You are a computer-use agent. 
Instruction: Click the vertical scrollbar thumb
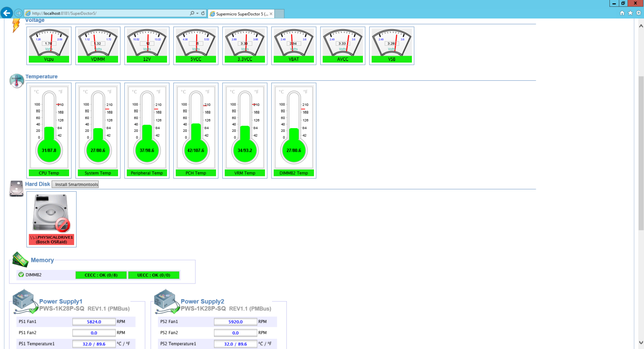(x=641, y=153)
